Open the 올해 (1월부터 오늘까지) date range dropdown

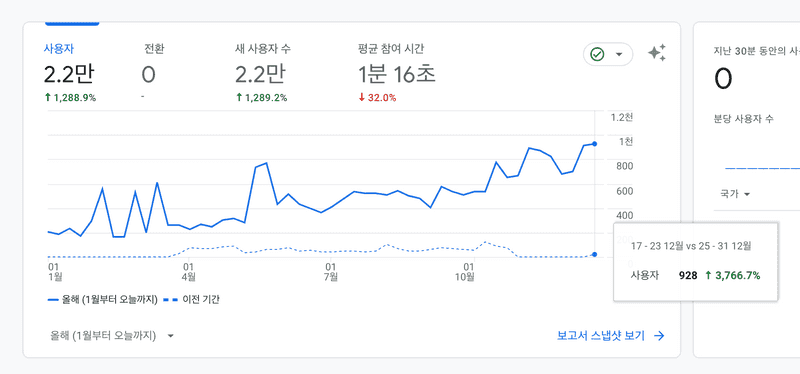point(112,336)
